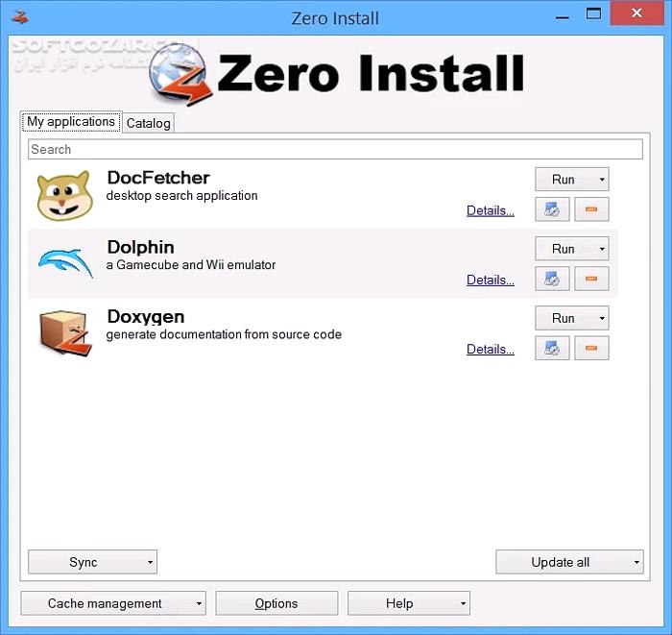
Task: Open Doxygen Details link
Action: 491,350
